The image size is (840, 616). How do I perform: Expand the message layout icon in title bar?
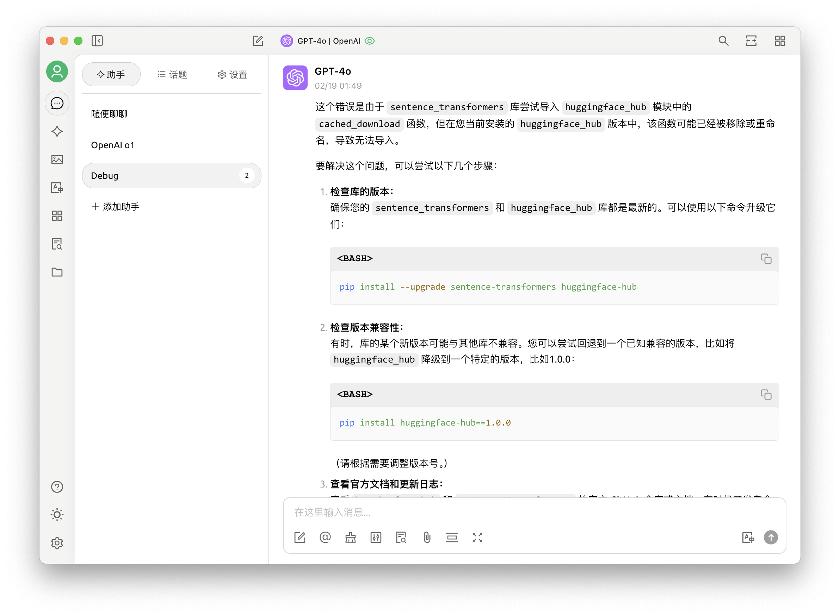tap(751, 40)
